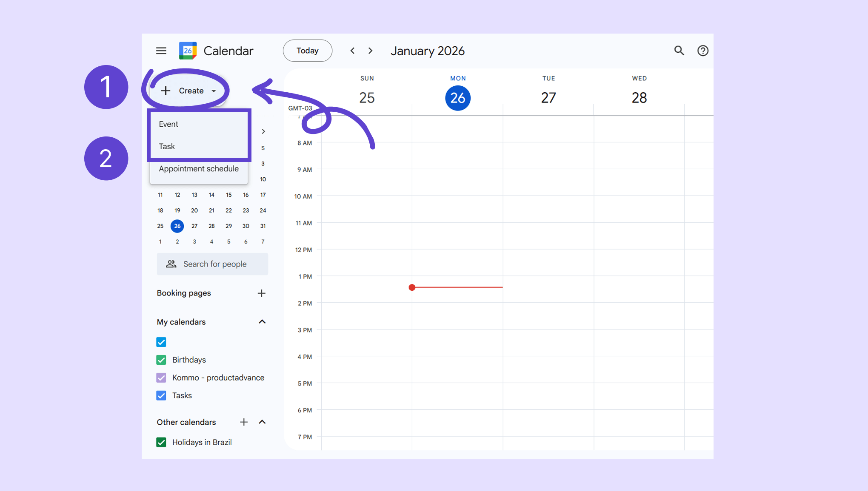Go to the next week arrow
Screen dimensions: 868x491
tap(370, 51)
